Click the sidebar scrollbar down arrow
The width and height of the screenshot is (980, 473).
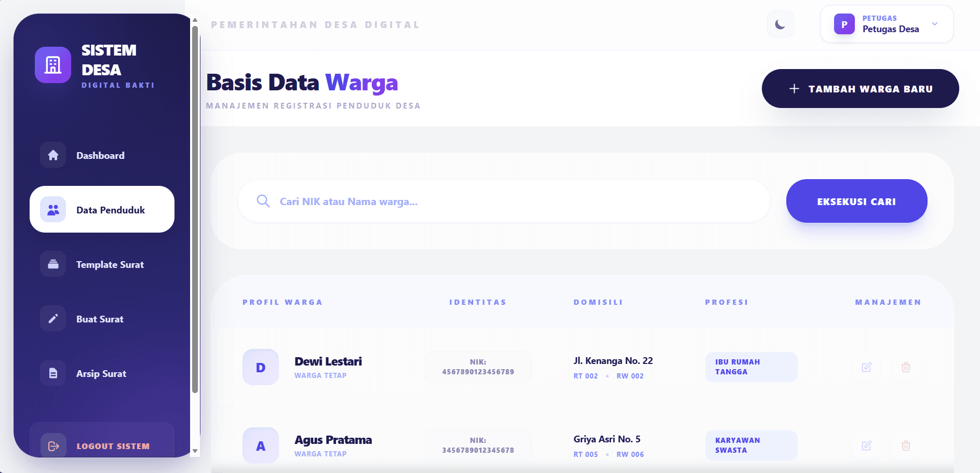click(x=195, y=451)
